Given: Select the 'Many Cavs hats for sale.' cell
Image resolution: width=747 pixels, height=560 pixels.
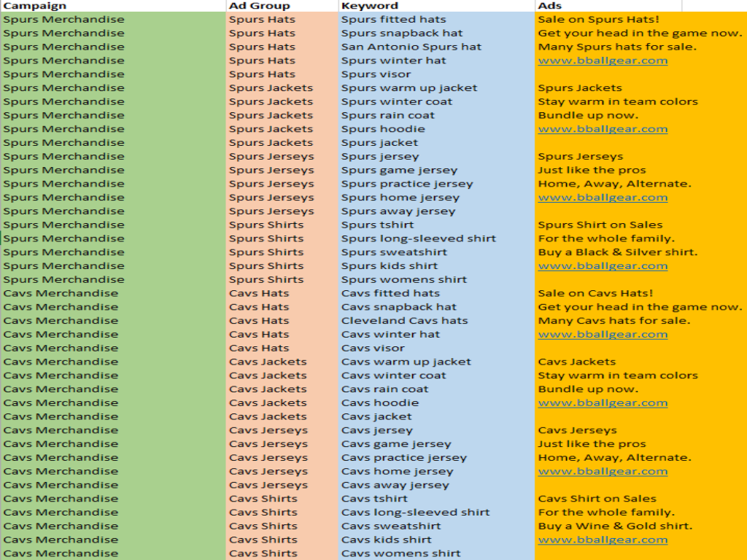Looking at the screenshot, I should pyautogui.click(x=614, y=321).
